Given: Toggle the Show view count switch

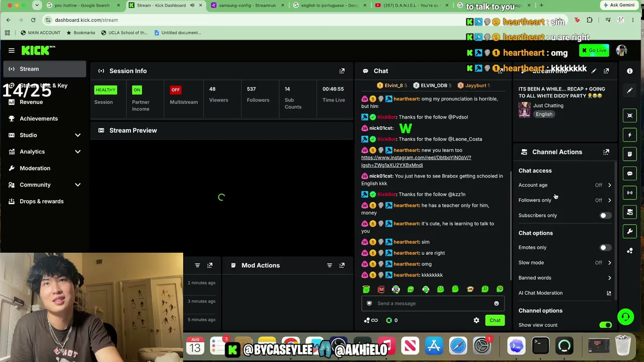Looking at the screenshot, I should point(605,325).
